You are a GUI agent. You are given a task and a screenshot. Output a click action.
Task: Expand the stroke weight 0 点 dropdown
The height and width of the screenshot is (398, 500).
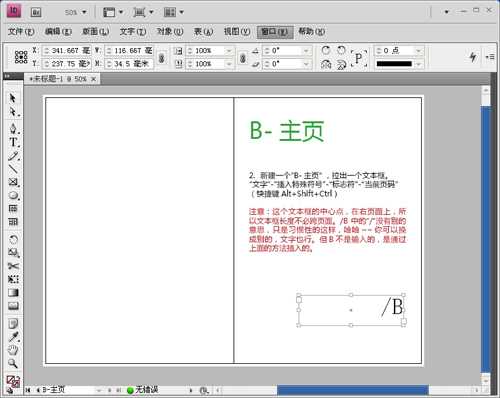point(419,51)
